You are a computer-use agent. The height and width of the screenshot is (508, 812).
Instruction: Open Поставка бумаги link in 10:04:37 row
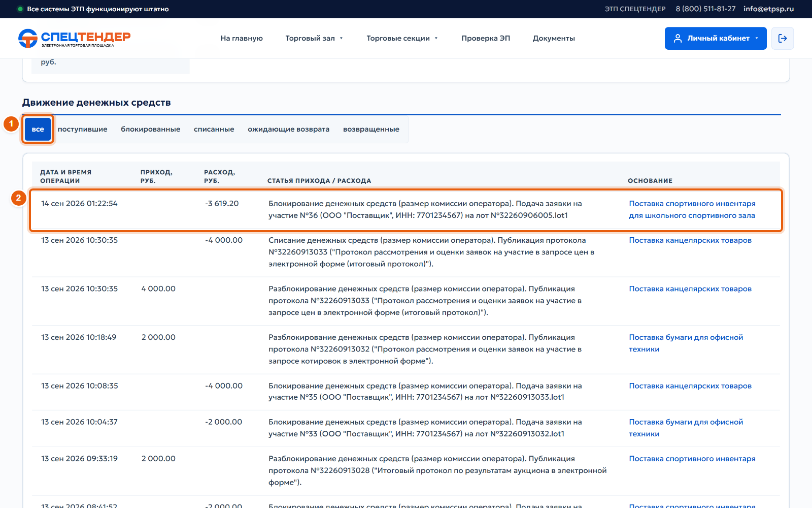686,428
